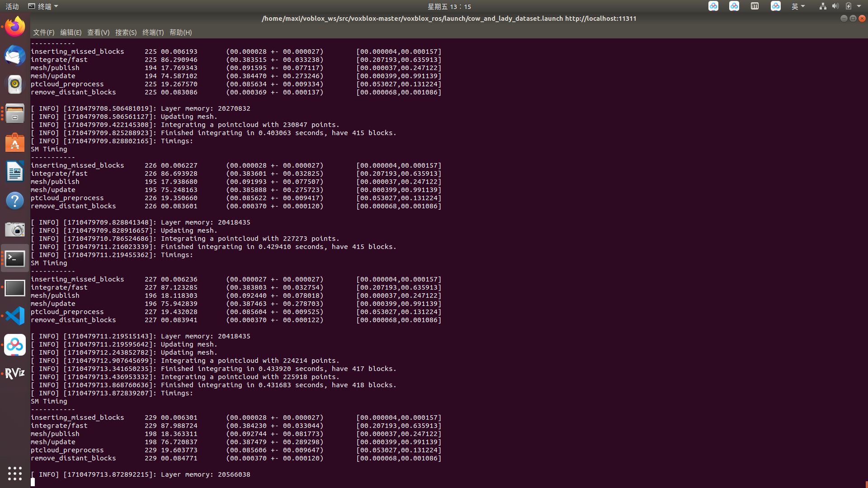Viewport: 868px width, 488px height.
Task: Show all applications grid button
Action: 15,473
